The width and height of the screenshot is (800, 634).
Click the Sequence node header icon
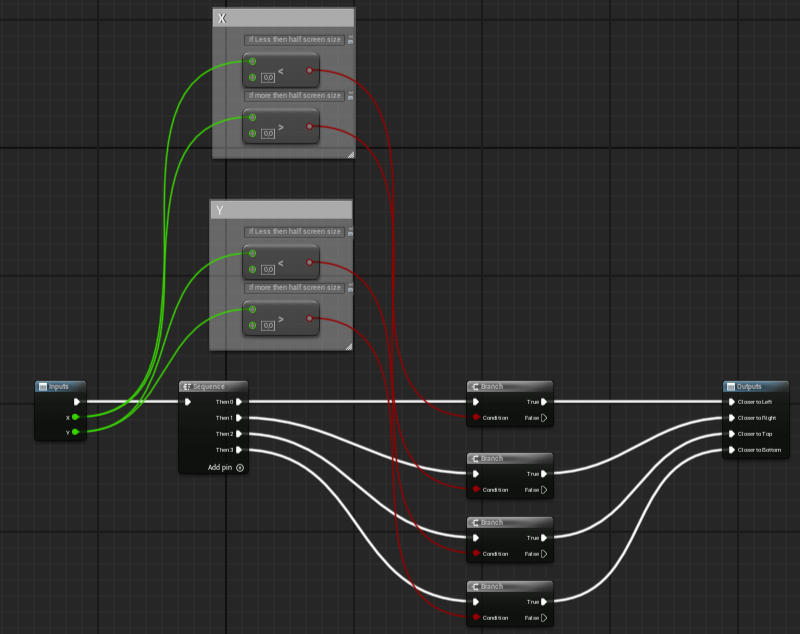pos(187,387)
